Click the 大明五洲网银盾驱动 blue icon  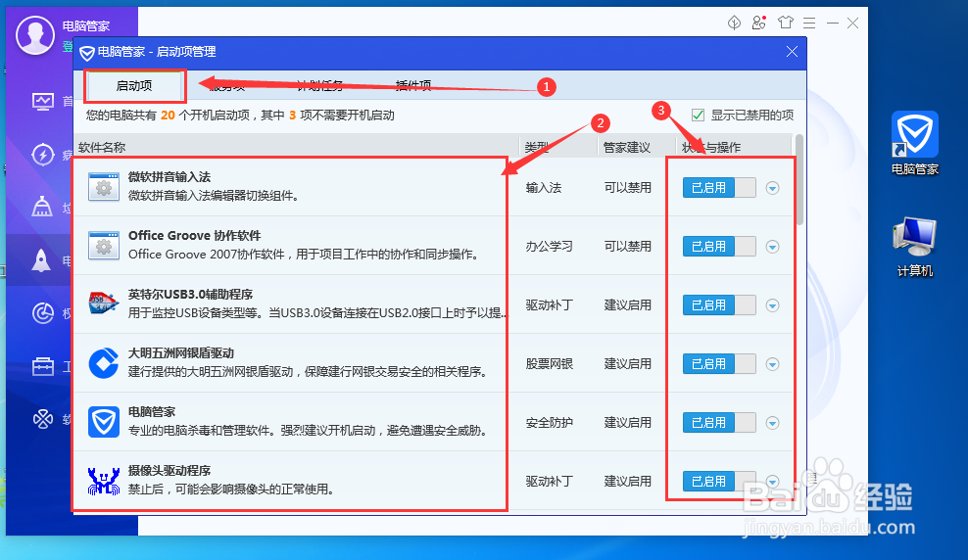104,363
